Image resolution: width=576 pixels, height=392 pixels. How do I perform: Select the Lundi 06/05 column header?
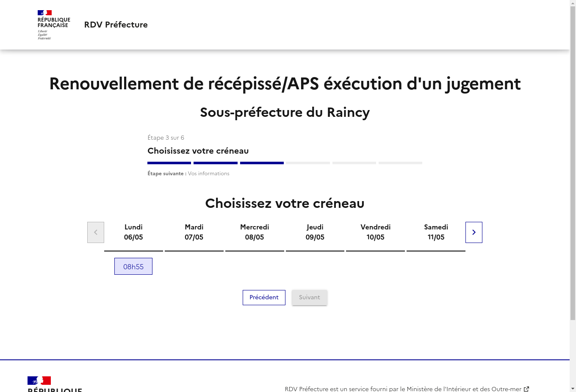click(133, 232)
